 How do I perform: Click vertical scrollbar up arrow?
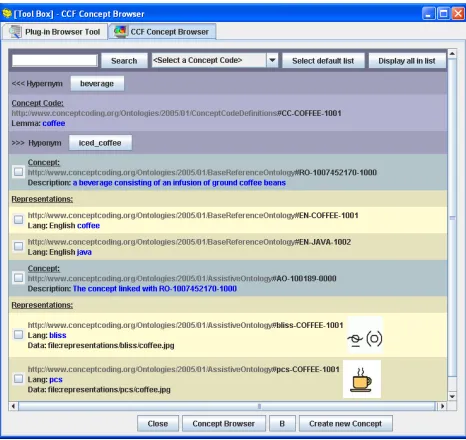click(x=452, y=53)
